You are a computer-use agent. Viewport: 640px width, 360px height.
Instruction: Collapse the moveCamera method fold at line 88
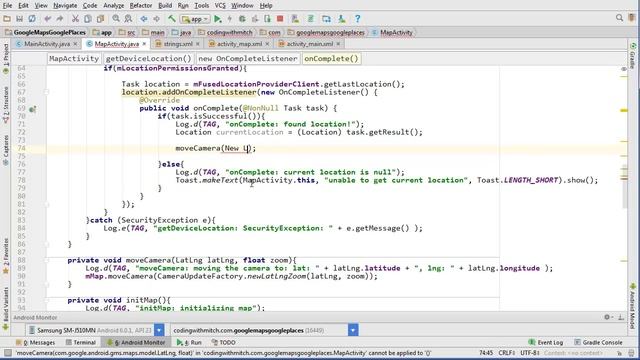47,260
